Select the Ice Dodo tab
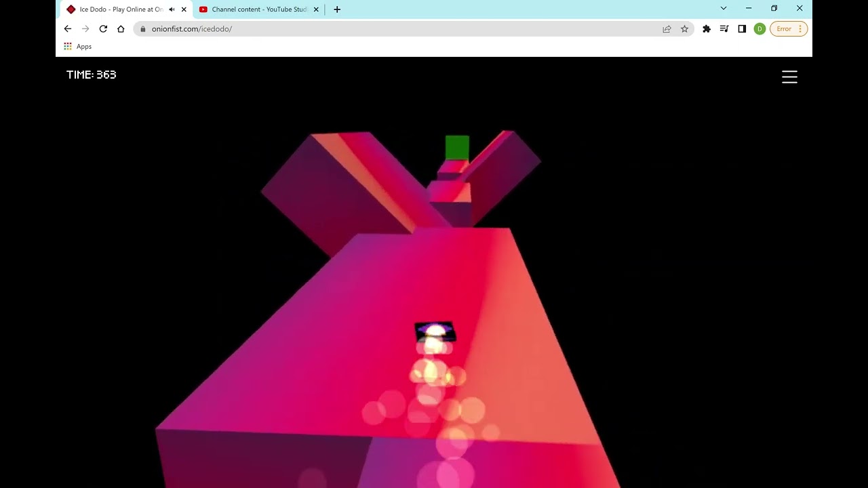Image resolution: width=868 pixels, height=488 pixels. tap(119, 9)
